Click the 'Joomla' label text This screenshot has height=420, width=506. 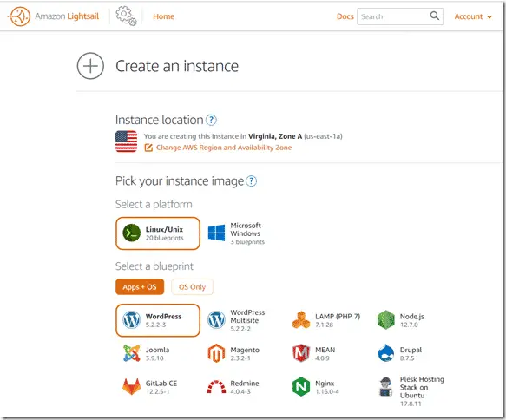[157, 350]
